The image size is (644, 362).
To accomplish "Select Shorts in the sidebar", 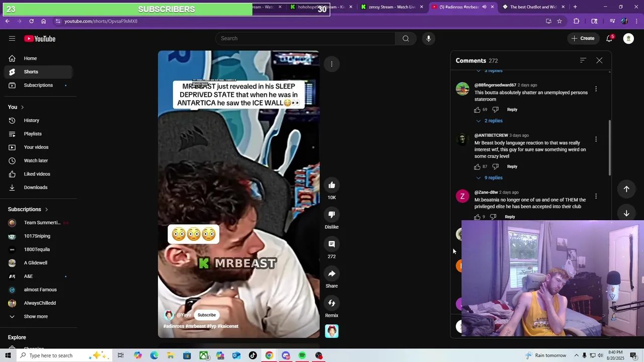I will (38, 72).
